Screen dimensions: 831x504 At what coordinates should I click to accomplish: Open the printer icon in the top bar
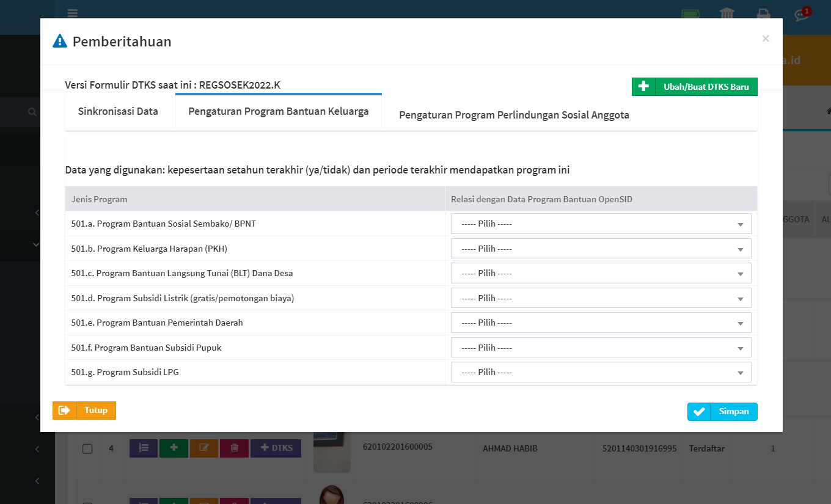point(763,14)
